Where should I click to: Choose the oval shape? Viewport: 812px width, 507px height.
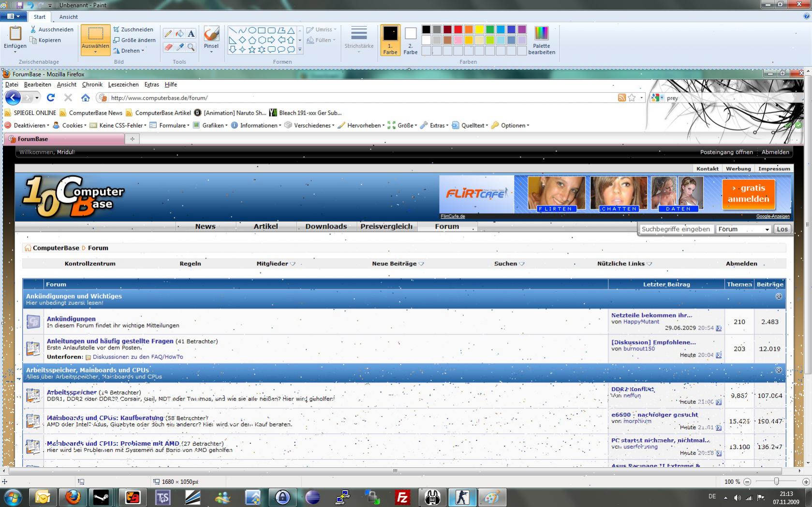(252, 30)
